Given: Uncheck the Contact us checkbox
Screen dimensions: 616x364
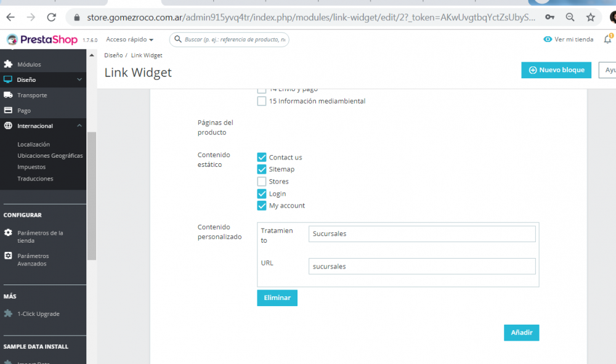Looking at the screenshot, I should 262,157.
